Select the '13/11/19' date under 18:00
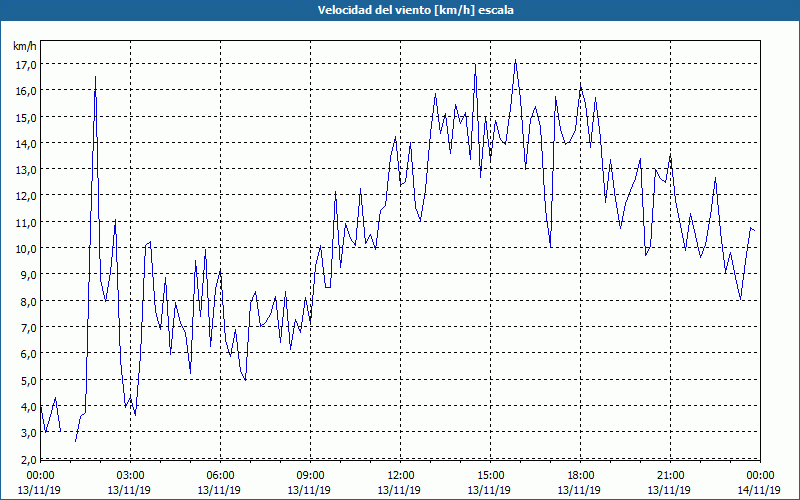800x500 pixels. pos(580,490)
